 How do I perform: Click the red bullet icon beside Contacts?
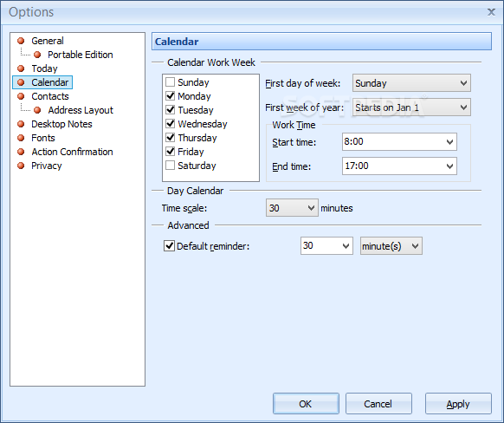(21, 96)
